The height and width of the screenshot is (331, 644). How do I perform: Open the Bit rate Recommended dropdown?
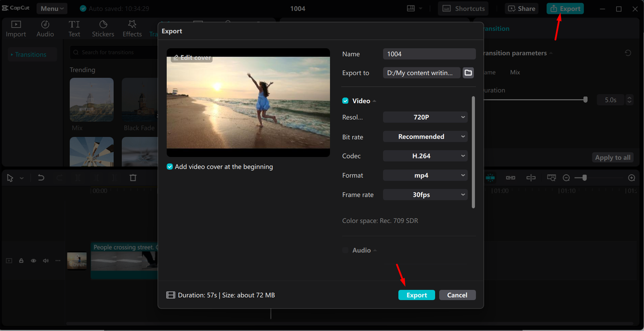tap(425, 137)
